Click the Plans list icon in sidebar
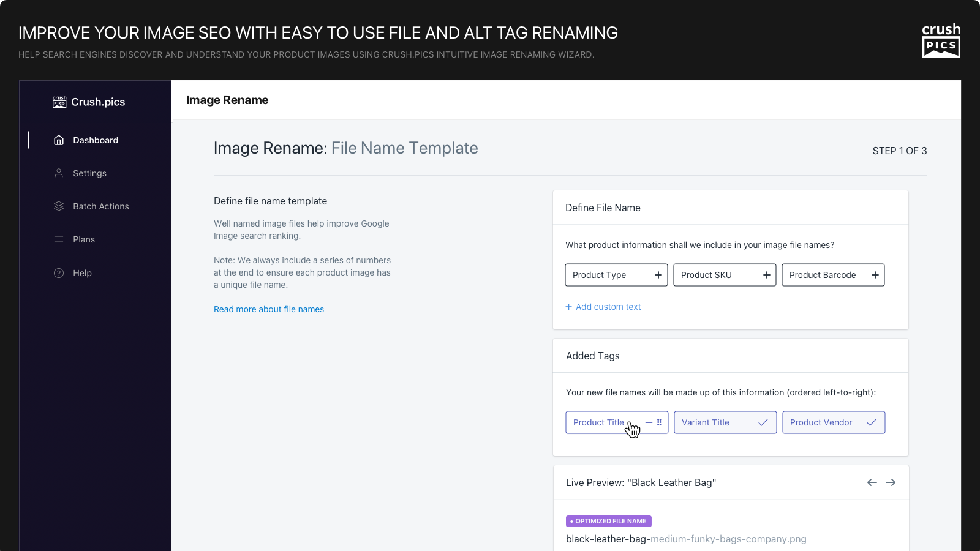Image resolution: width=980 pixels, height=551 pixels. [x=59, y=239]
